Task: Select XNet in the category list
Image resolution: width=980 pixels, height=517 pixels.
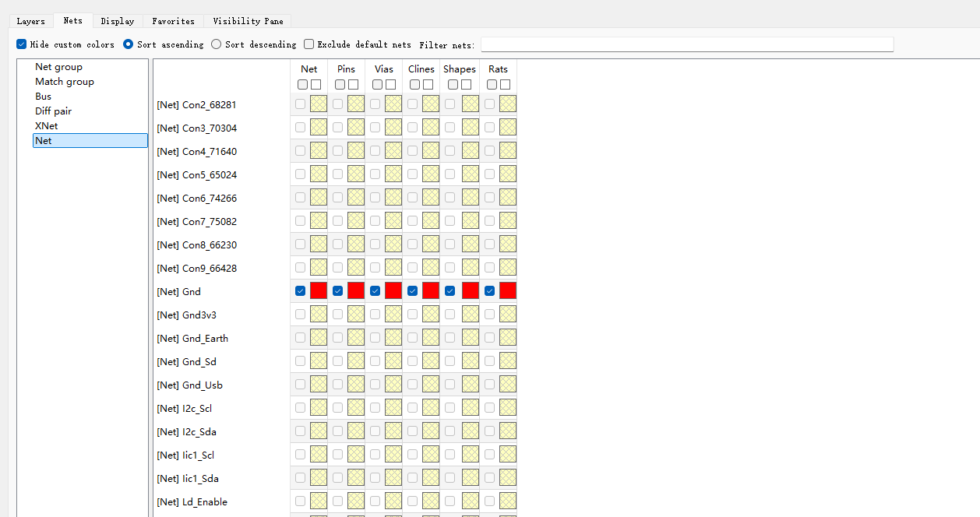Action: (46, 126)
